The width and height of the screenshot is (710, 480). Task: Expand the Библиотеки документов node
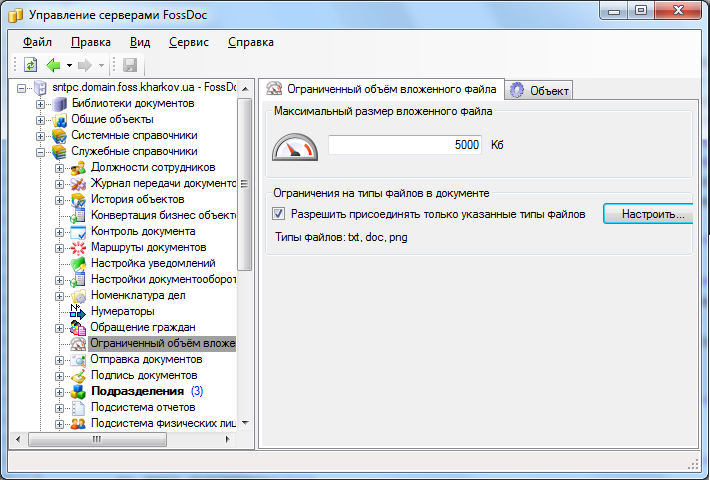pos(40,104)
